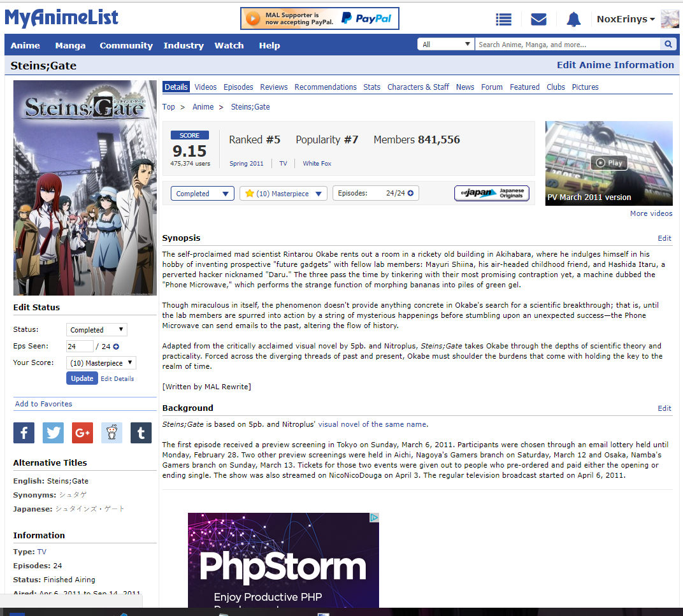The width and height of the screenshot is (683, 616).
Task: Open the Community nav menu
Action: tap(126, 45)
